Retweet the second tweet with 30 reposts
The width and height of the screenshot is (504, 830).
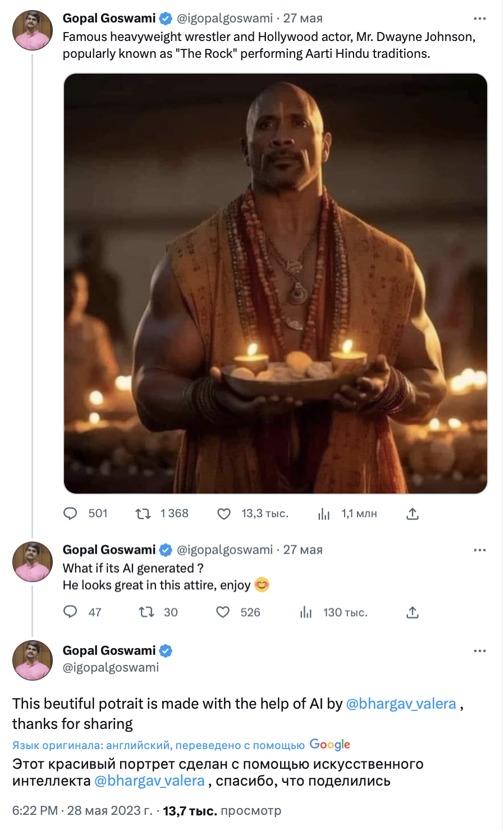coord(146,612)
